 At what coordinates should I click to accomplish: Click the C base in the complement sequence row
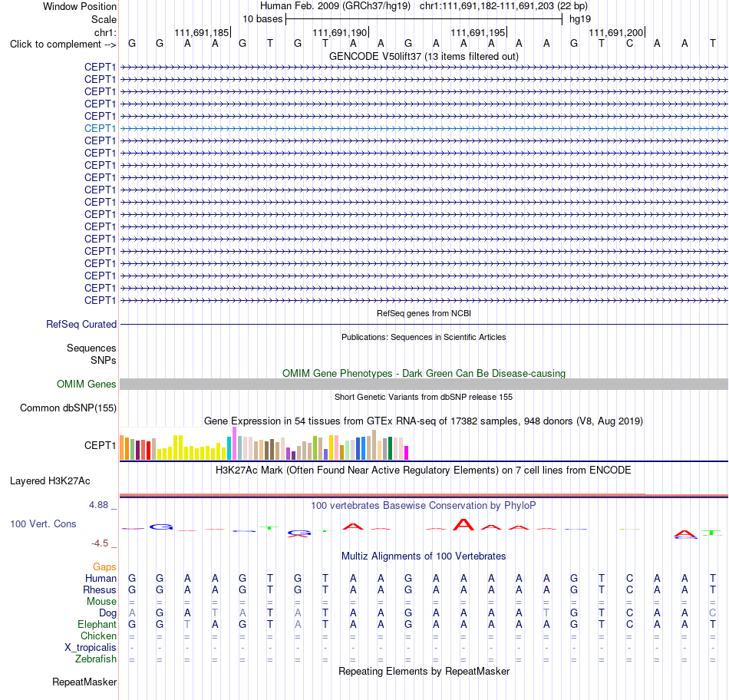pyautogui.click(x=629, y=44)
